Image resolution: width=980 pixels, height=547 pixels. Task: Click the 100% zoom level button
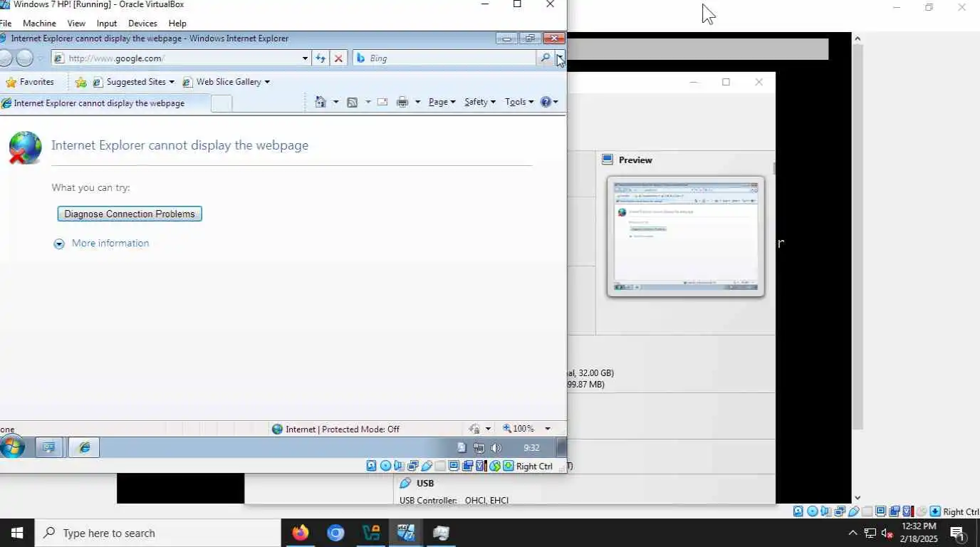519,429
